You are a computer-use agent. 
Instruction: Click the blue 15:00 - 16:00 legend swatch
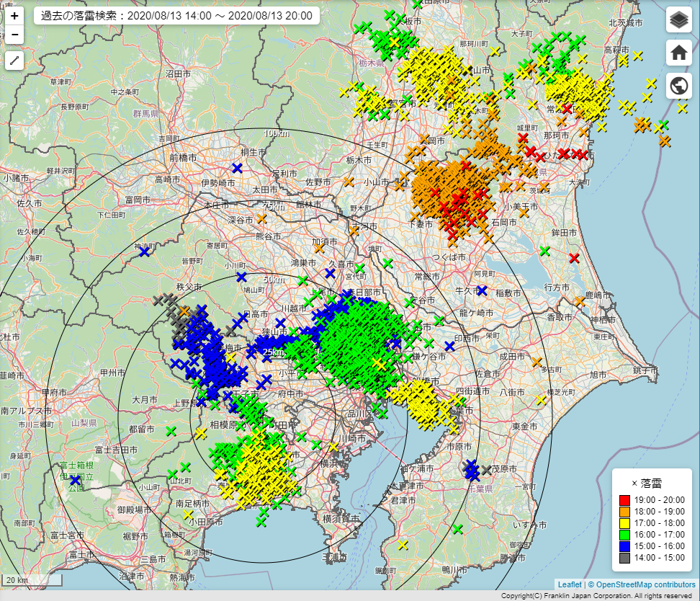pyautogui.click(x=624, y=546)
